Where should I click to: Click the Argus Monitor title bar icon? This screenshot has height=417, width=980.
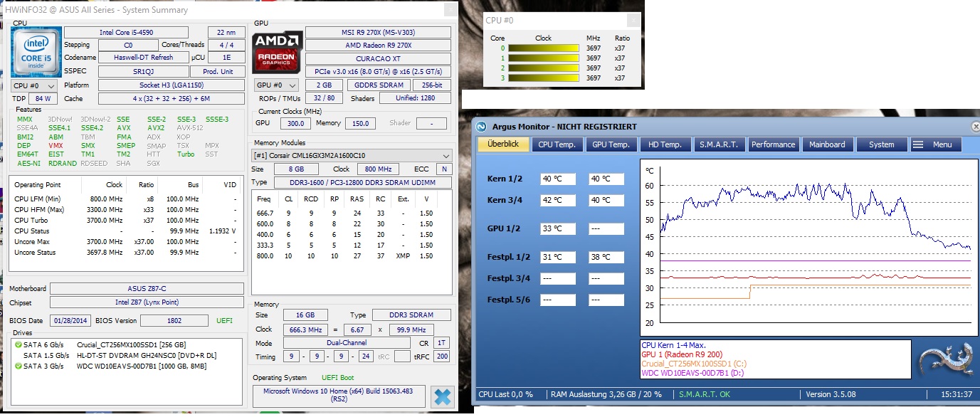(481, 127)
